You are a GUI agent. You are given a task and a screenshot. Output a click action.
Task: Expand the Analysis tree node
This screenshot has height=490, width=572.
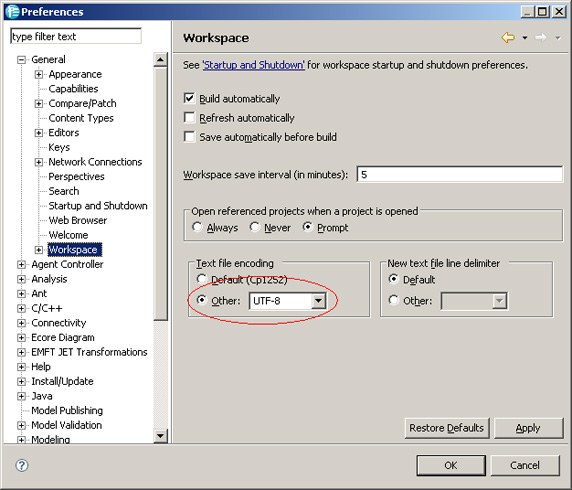click(x=22, y=279)
